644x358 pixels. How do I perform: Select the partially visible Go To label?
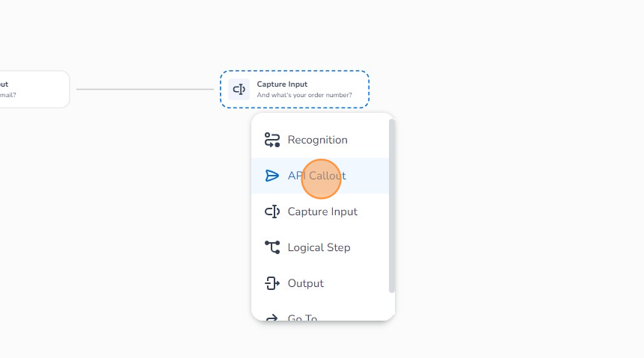point(302,318)
